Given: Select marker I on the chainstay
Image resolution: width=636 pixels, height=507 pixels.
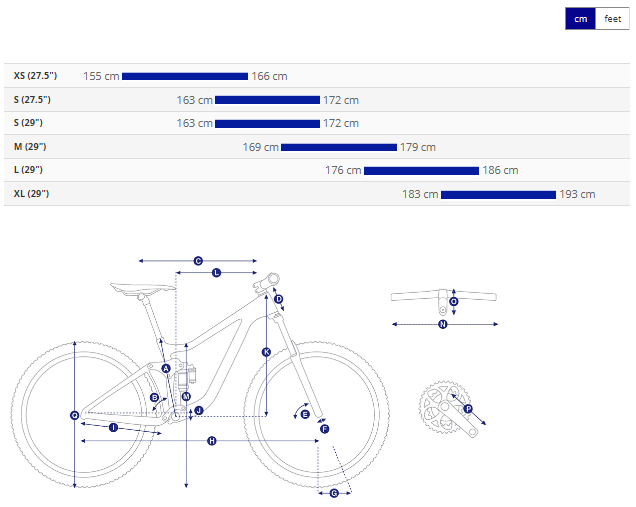Looking at the screenshot, I should 113,427.
